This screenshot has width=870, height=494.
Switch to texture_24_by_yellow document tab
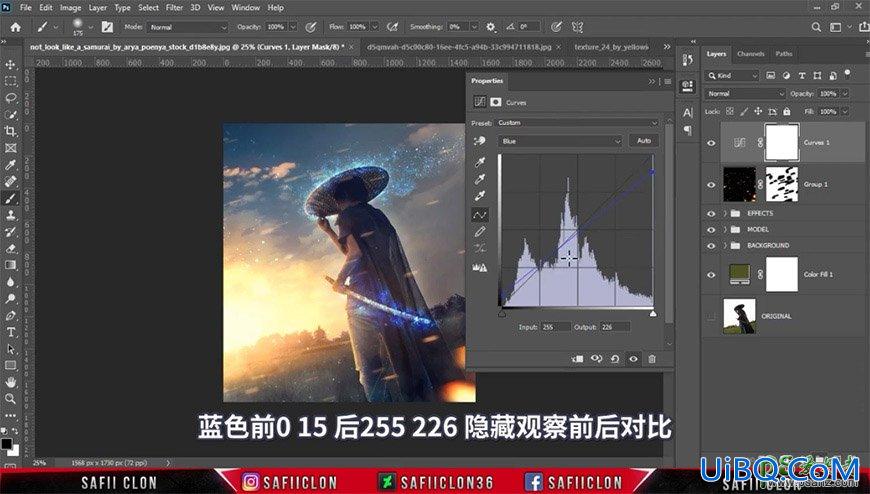pos(611,47)
